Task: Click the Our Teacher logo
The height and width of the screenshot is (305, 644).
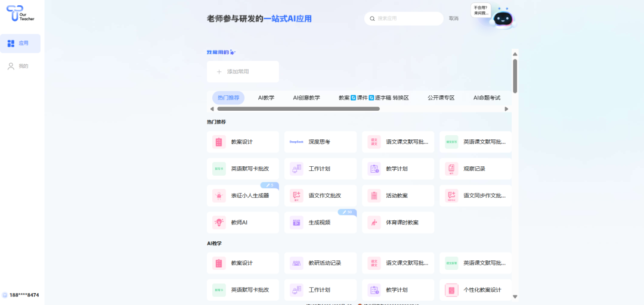Action: point(20,13)
